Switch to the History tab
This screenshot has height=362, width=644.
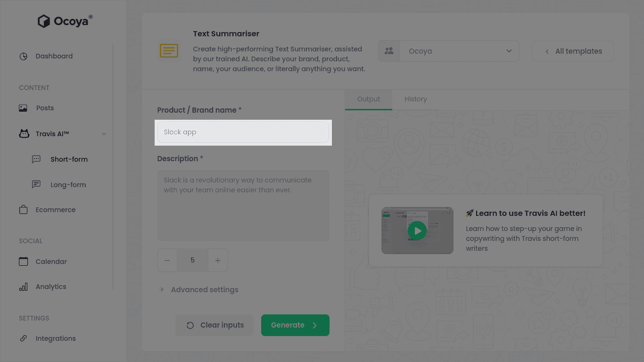coord(416,99)
